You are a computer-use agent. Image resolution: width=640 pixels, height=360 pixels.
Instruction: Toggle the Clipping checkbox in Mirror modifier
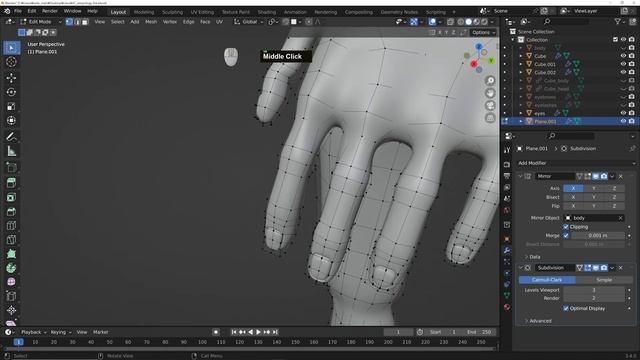[x=566, y=227]
